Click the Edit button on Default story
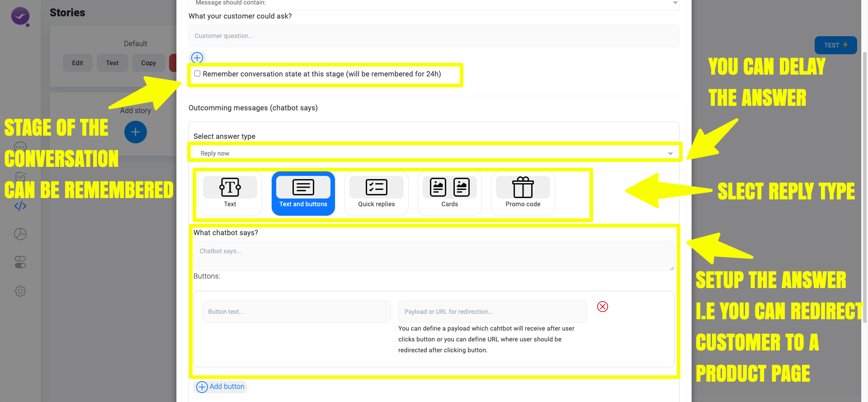Image resolution: width=868 pixels, height=402 pixels. click(x=78, y=63)
